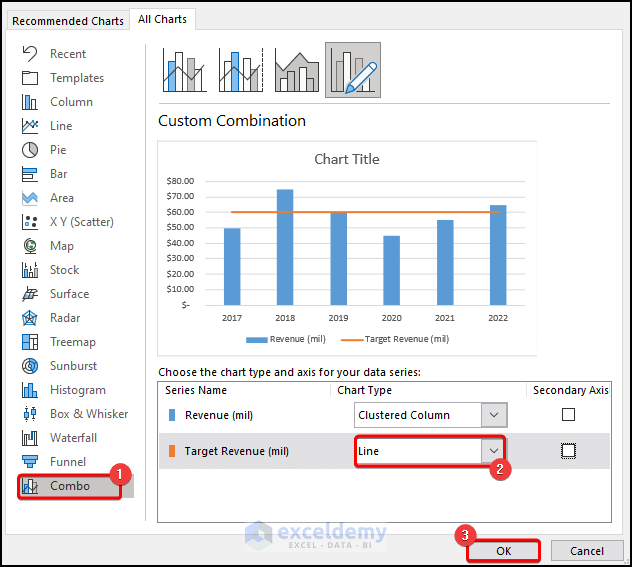Select the Radar chart icon
Viewport: 632px width, 567px height.
pyautogui.click(x=30, y=318)
